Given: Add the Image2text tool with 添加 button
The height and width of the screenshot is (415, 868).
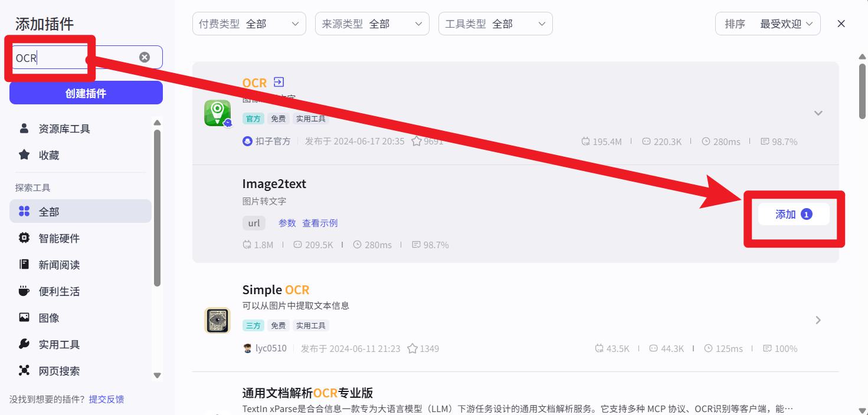Looking at the screenshot, I should coord(794,215).
